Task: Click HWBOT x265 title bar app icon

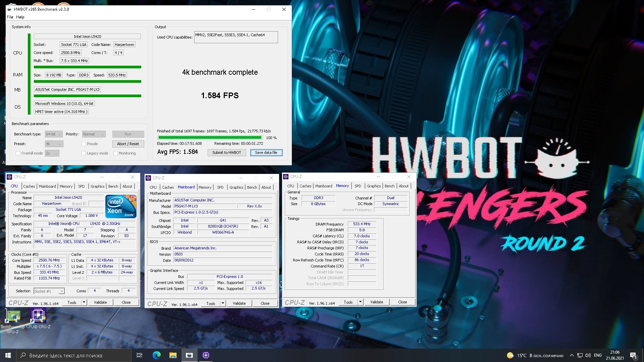Action: point(9,9)
